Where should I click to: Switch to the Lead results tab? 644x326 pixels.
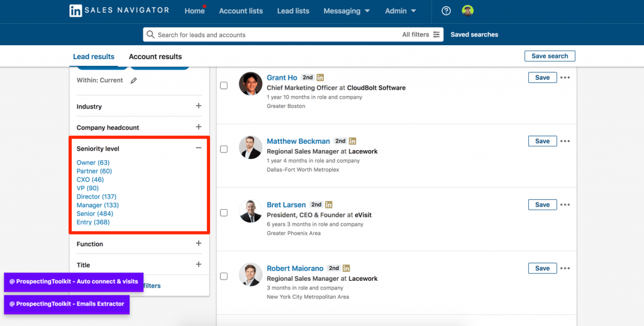click(x=94, y=57)
